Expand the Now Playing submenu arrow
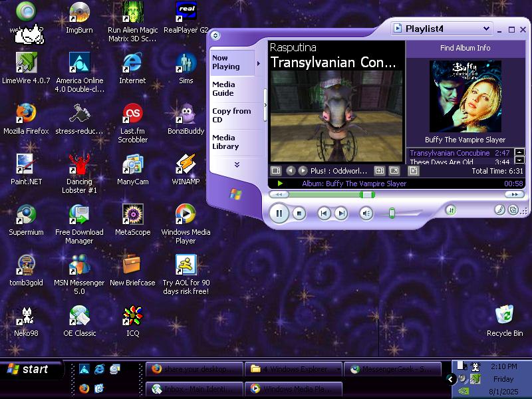Image resolution: width=532 pixels, height=399 pixels. point(258,64)
